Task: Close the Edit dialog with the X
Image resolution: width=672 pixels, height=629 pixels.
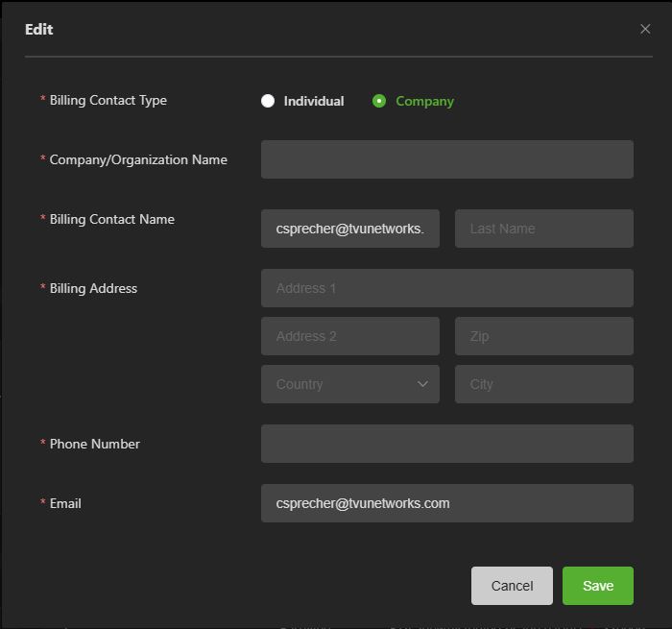Action: (x=645, y=29)
